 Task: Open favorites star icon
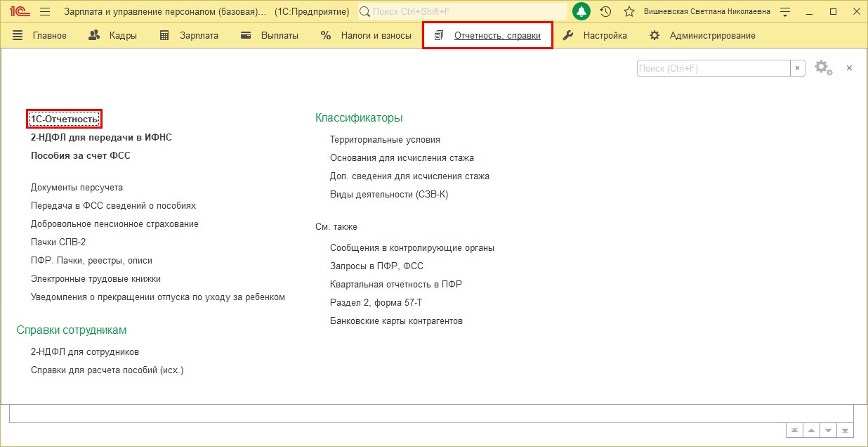(x=629, y=11)
